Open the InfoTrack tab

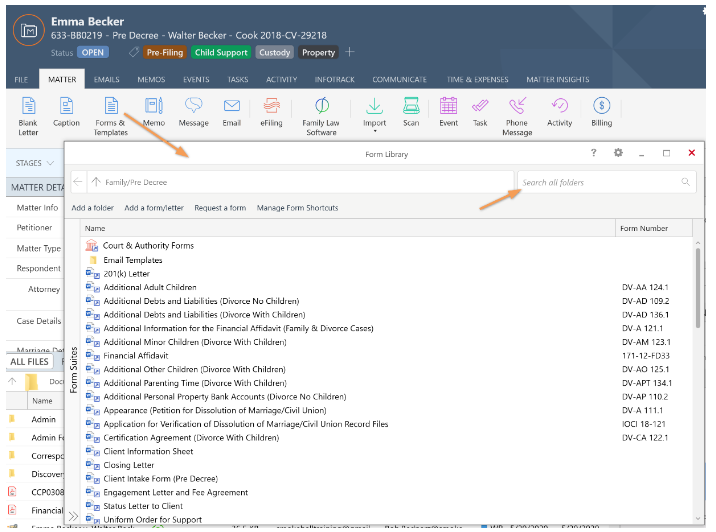(x=335, y=79)
